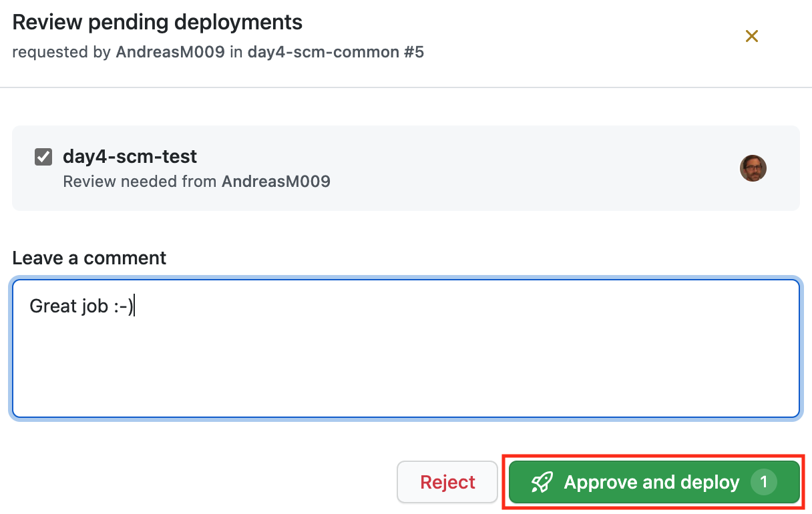
Task: Click the Review pending deployments dialog title
Action: pyautogui.click(x=158, y=22)
